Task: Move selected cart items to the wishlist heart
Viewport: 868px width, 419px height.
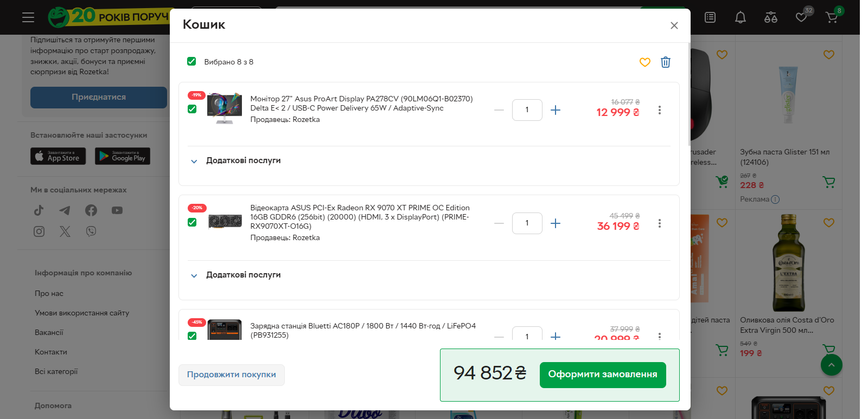Action: pos(644,62)
